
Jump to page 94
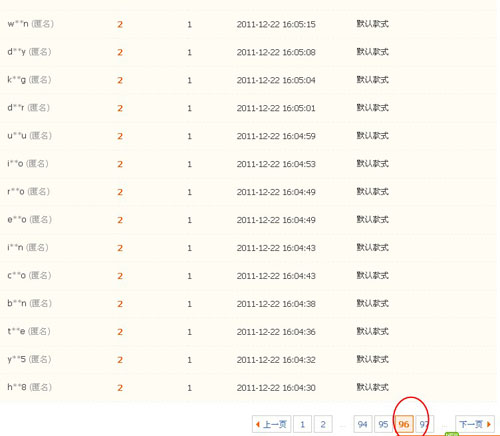point(363,424)
